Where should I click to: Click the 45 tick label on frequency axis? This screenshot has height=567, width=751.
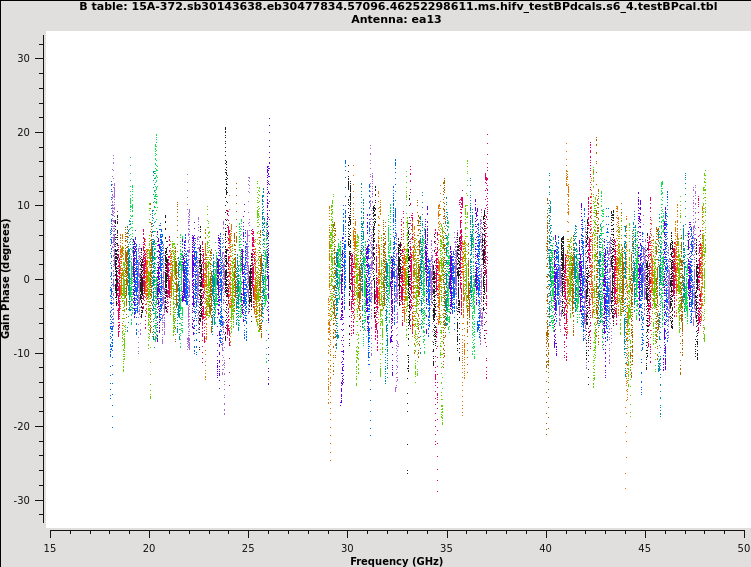(645, 547)
